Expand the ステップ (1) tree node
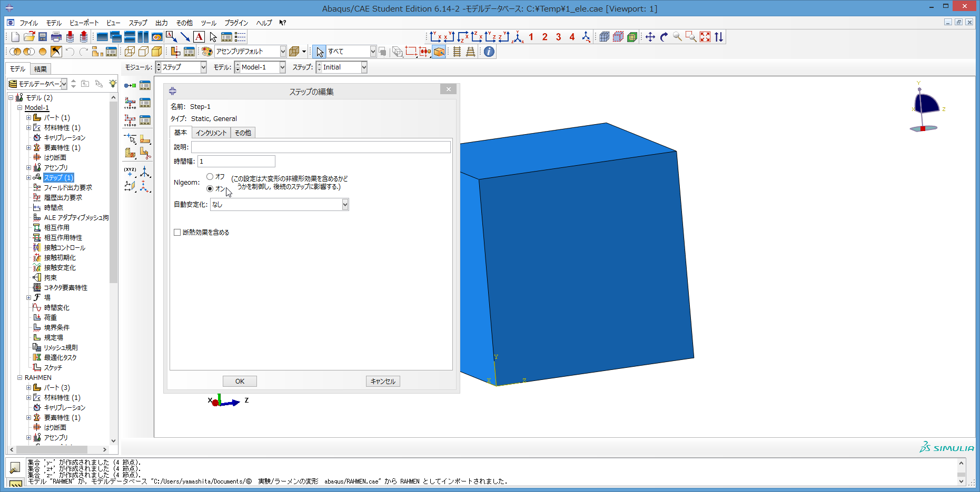Screen dimensions: 980x492 pyautogui.click(x=29, y=178)
